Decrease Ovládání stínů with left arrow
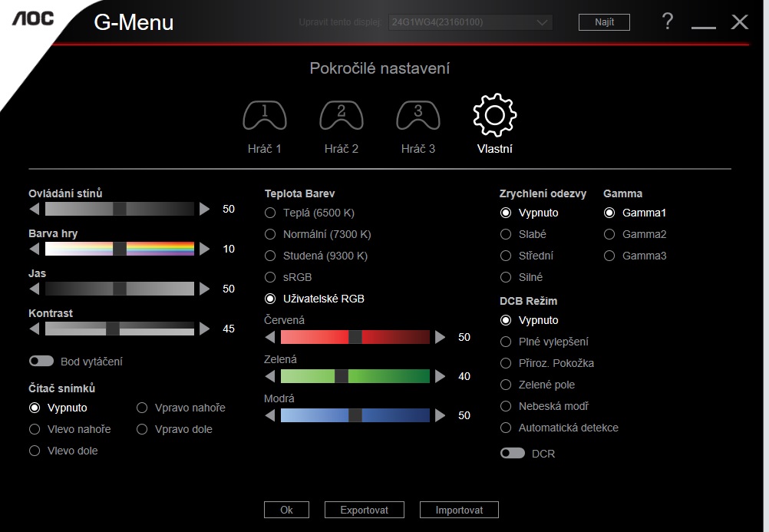This screenshot has width=769, height=532. click(x=35, y=209)
